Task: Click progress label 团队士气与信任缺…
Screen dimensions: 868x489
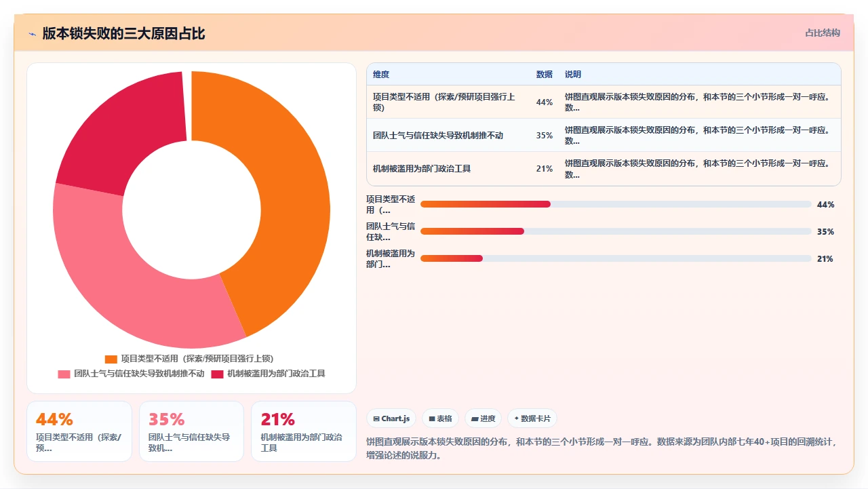Action: [x=391, y=232]
